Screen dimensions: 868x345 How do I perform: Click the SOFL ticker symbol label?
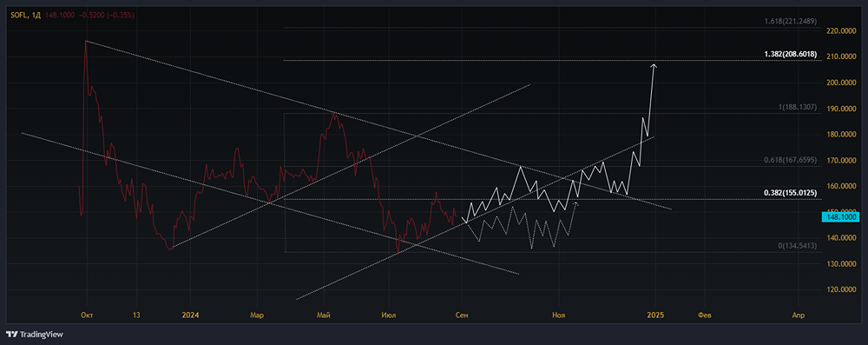pos(19,16)
